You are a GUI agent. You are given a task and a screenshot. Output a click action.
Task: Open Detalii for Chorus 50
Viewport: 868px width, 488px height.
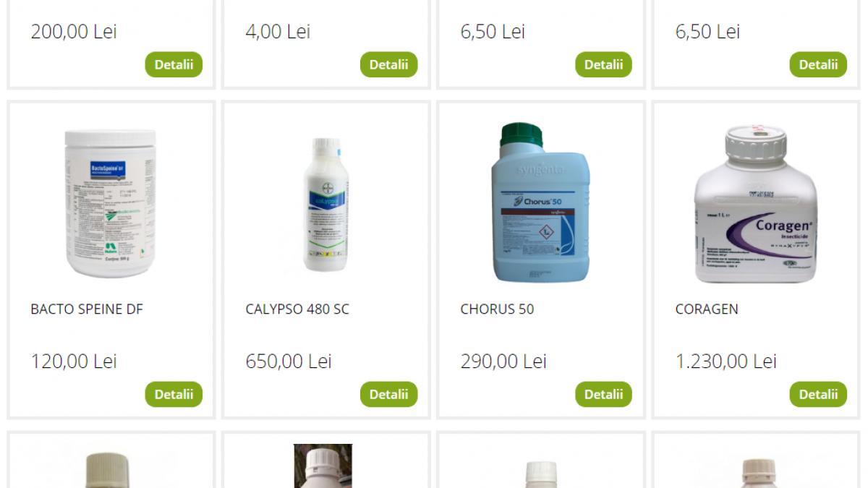[603, 394]
